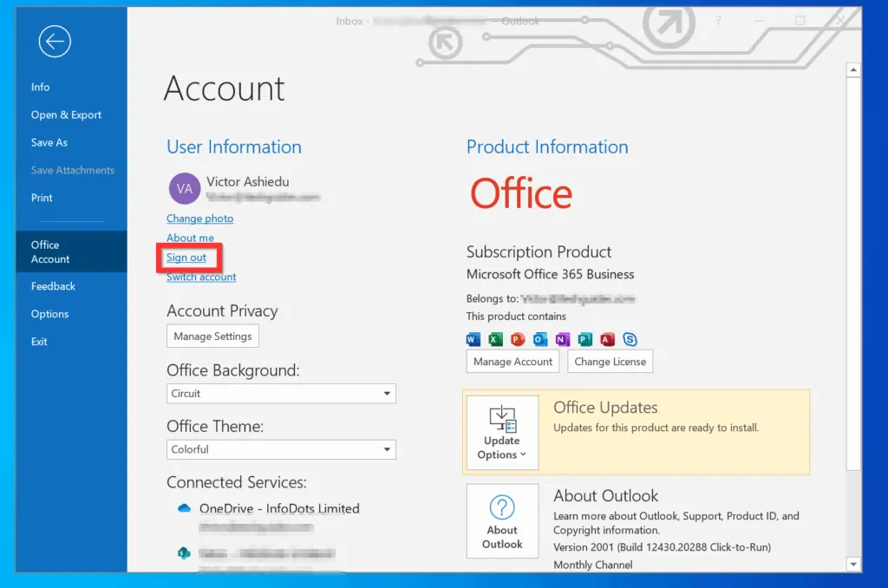Select the Excel icon in Product Information
The image size is (888, 588).
pyautogui.click(x=493, y=339)
